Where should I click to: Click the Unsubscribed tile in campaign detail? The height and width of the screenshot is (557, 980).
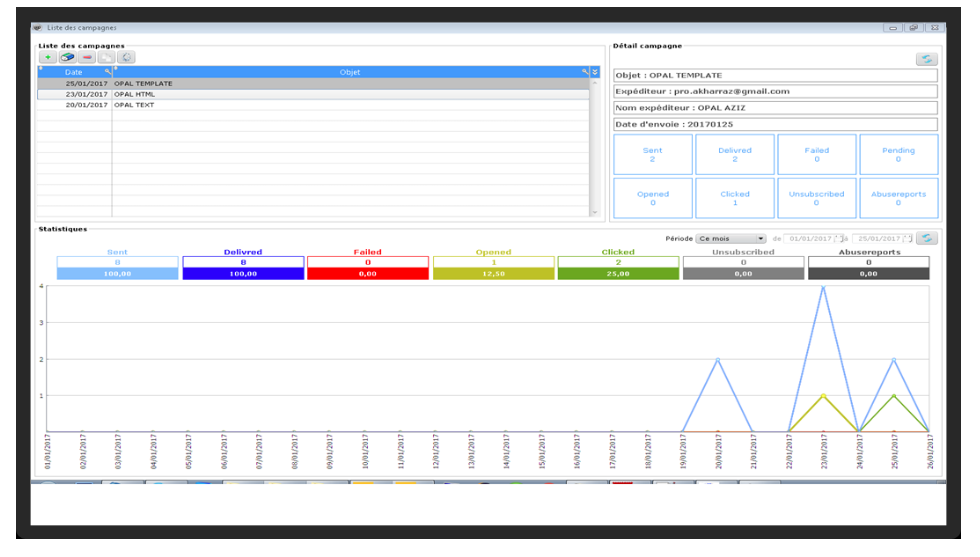click(x=816, y=198)
